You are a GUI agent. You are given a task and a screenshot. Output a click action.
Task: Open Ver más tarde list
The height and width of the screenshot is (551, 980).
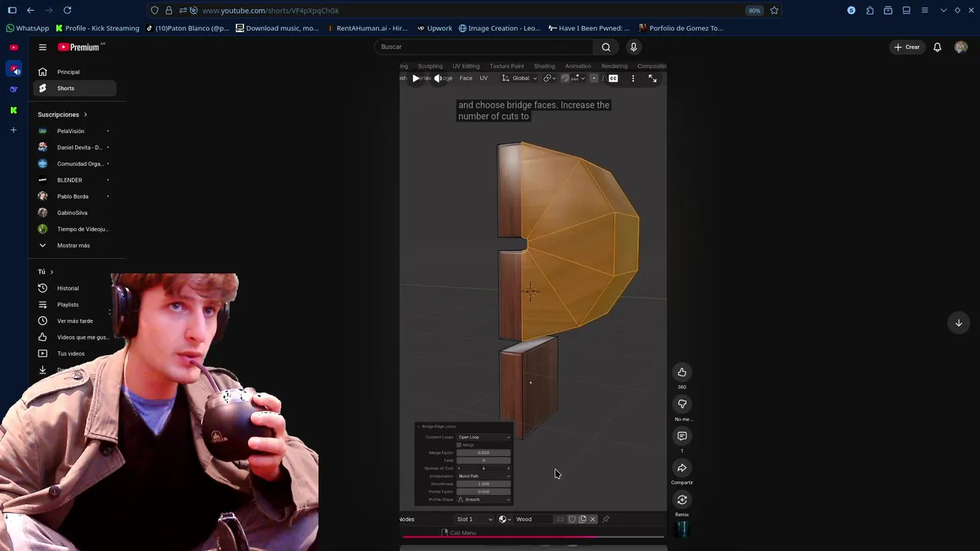click(x=74, y=321)
